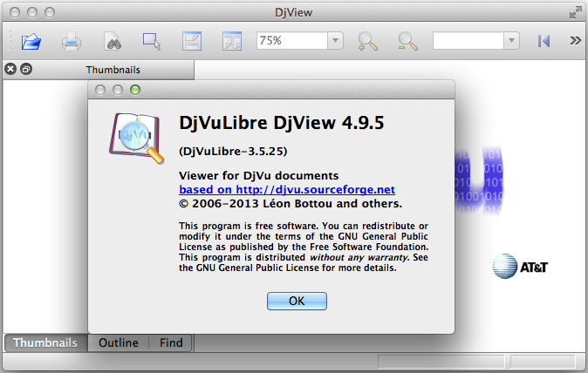
Task: Select the Thumbnails tab at the bottom
Action: coord(45,342)
